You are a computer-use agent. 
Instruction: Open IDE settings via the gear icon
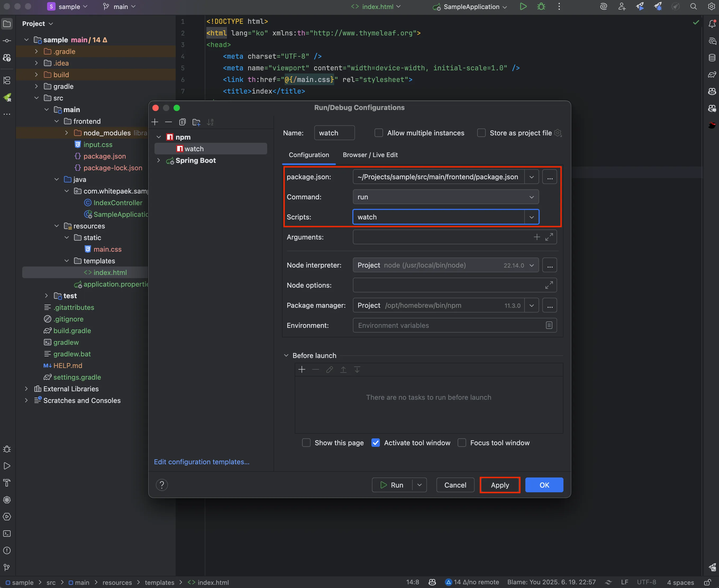[711, 6]
